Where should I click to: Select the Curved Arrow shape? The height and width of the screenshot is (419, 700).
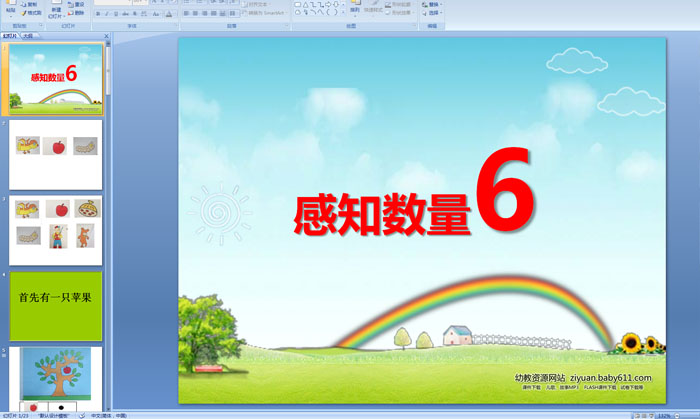[x=306, y=12]
